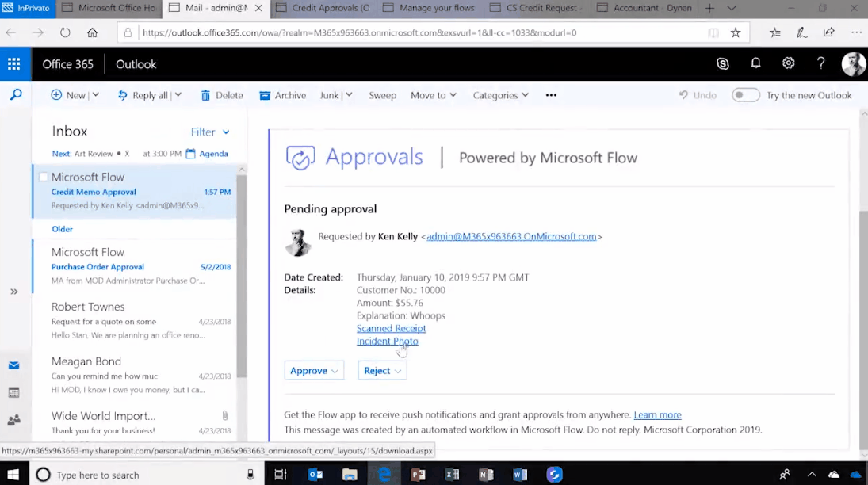Open the Add notes pen icon
This screenshot has height=485, width=868.
click(801, 32)
